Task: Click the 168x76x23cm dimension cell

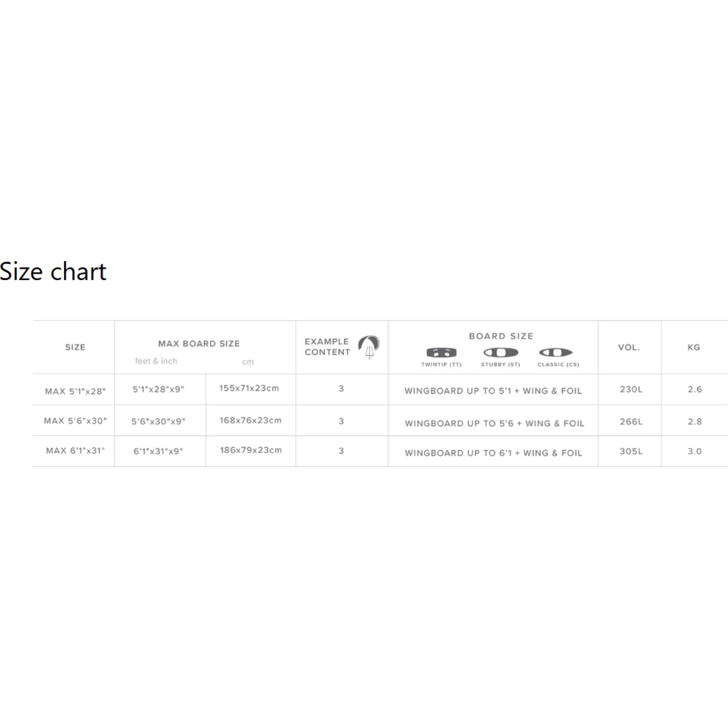Action: click(x=250, y=420)
